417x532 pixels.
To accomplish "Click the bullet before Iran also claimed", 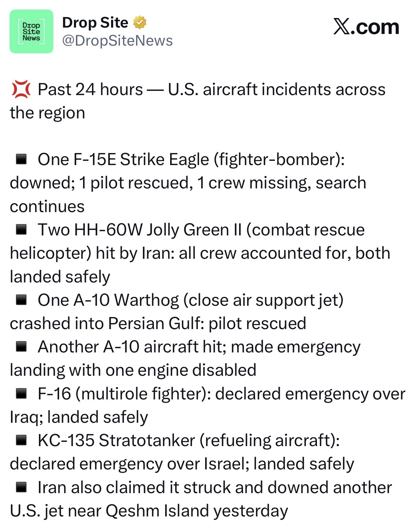I will (x=22, y=487).
